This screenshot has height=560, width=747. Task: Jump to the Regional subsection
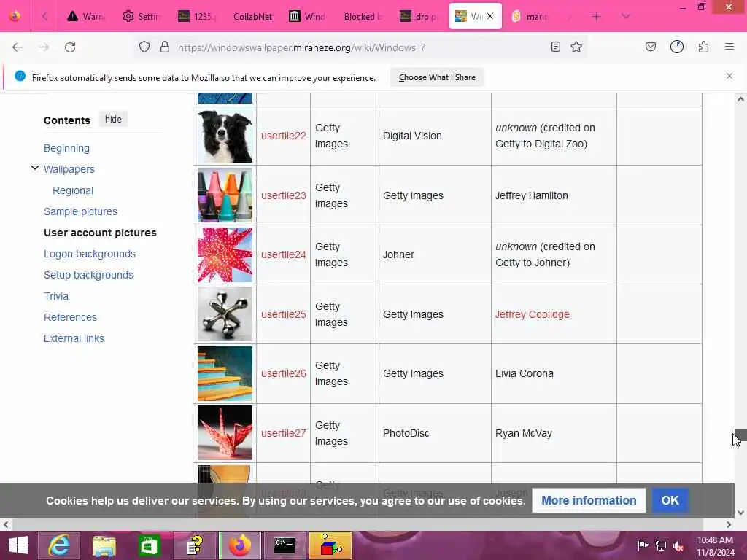click(x=73, y=190)
